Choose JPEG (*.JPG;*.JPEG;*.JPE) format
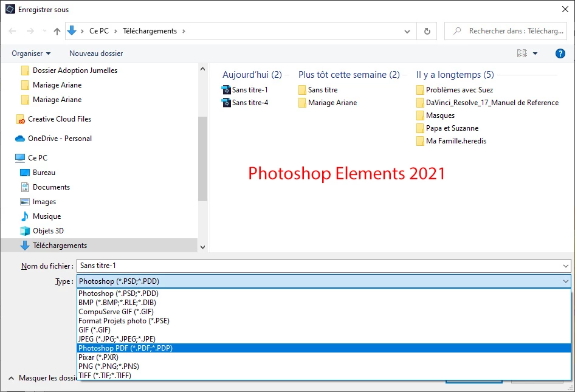The width and height of the screenshot is (575, 392). [324, 339]
